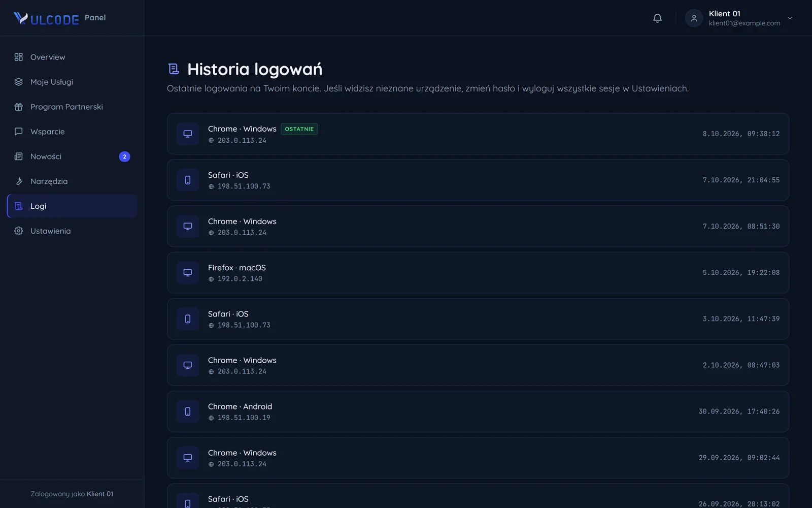
Task: Click desktop icon of 7.10.2026 08:51:30 login
Action: pyautogui.click(x=188, y=227)
